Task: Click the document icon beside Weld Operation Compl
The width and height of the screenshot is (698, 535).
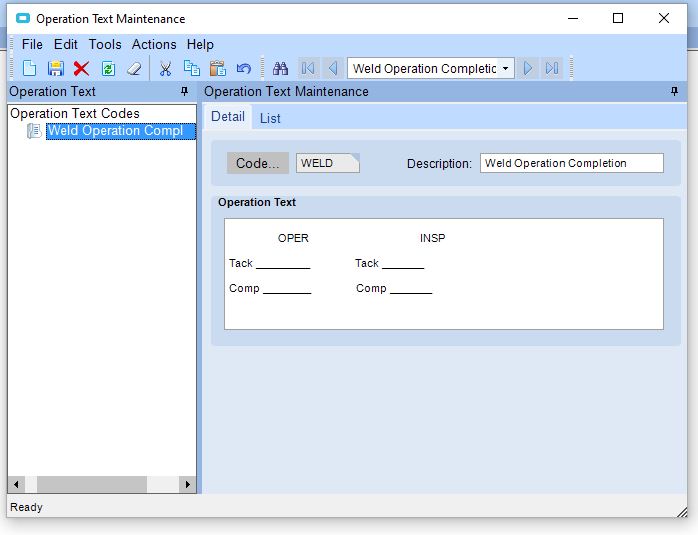Action: coord(34,131)
